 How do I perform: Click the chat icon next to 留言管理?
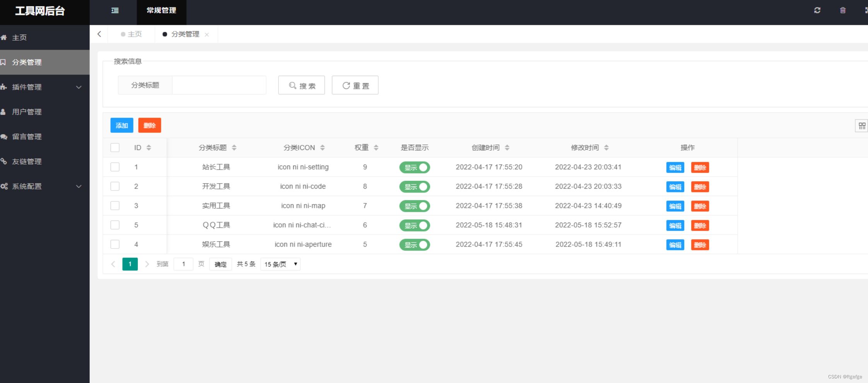[5, 136]
